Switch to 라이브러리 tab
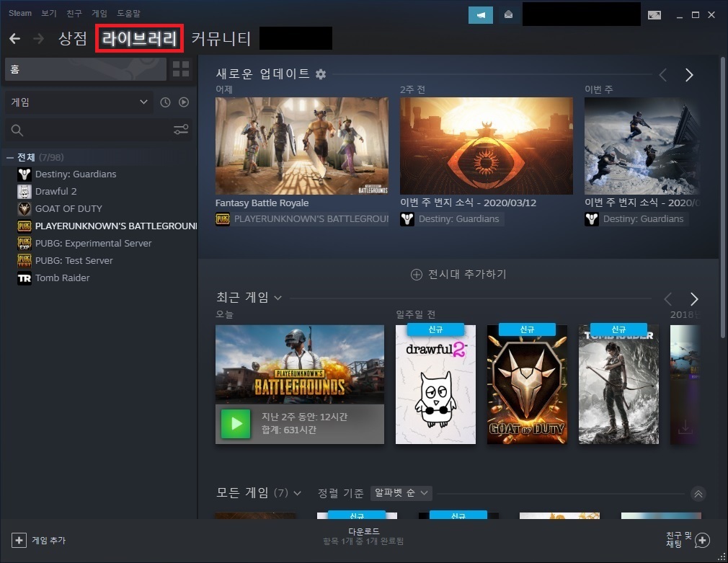The height and width of the screenshot is (563, 728). [x=139, y=38]
